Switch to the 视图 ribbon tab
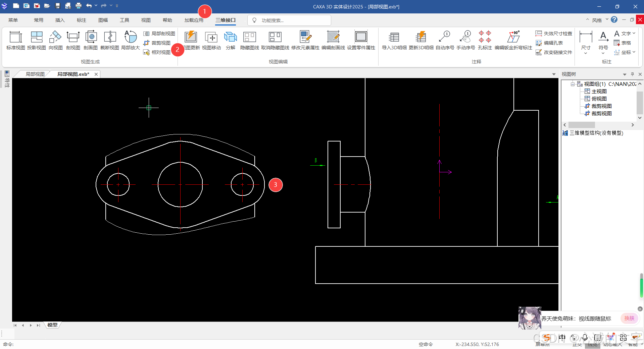The image size is (644, 349). tap(146, 20)
